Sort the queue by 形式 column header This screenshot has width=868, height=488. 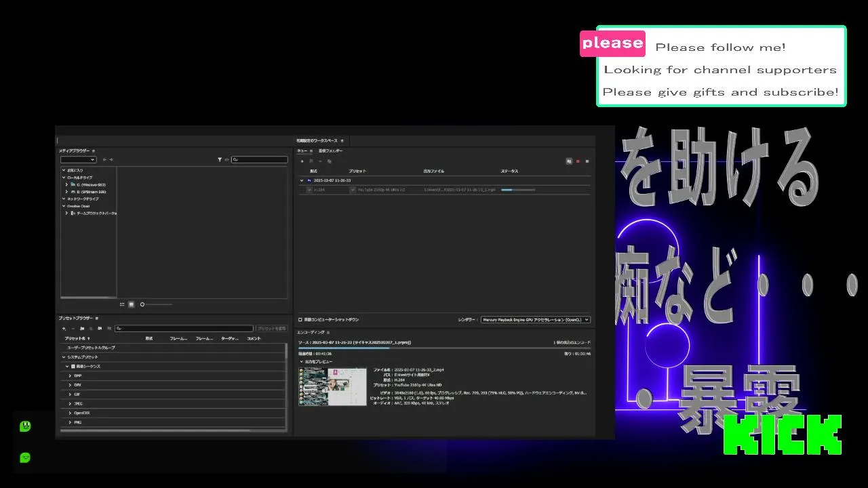tap(313, 171)
